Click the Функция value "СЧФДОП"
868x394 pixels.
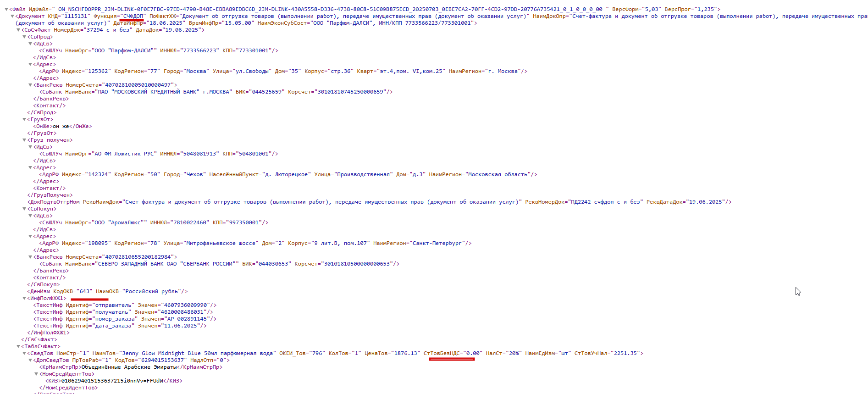tap(133, 16)
